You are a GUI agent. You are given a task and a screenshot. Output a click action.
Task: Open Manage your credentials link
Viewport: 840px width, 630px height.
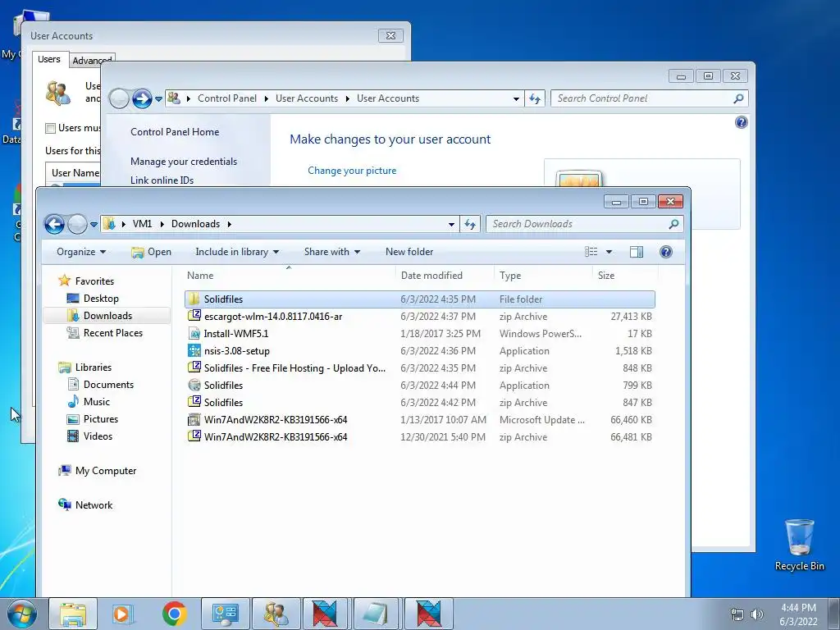[x=184, y=162]
